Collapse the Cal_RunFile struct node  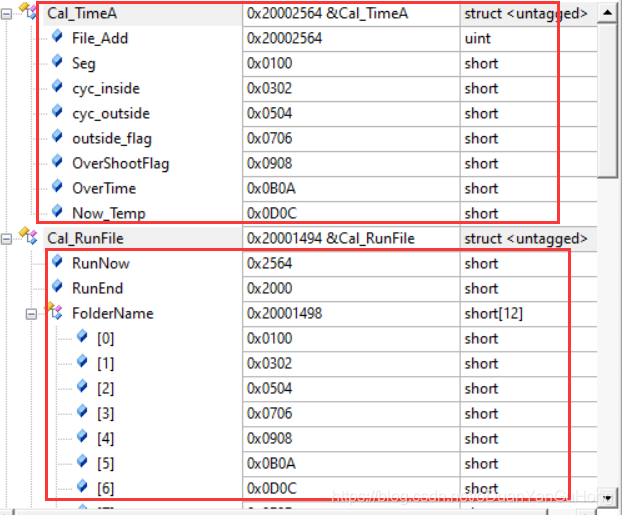pyautogui.click(x=6, y=239)
